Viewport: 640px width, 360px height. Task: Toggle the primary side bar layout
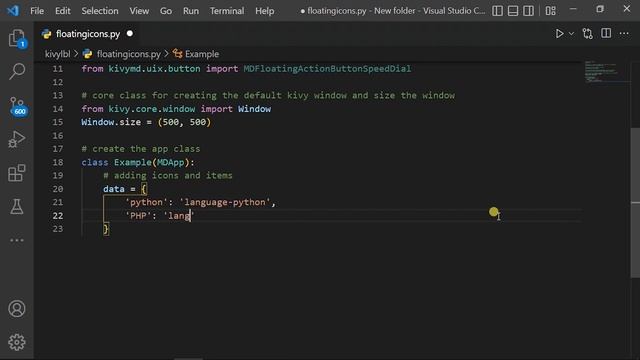(x=497, y=11)
